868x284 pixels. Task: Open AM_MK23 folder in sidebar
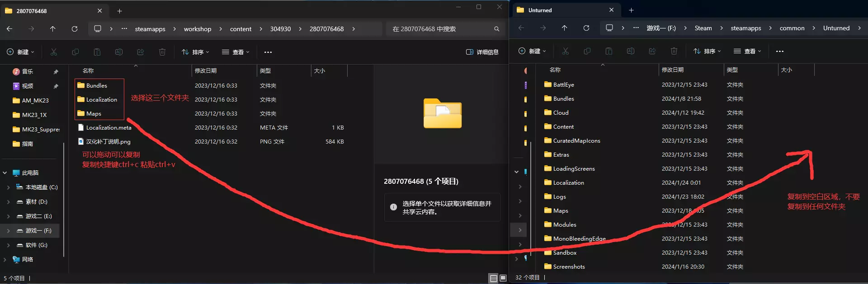point(31,101)
